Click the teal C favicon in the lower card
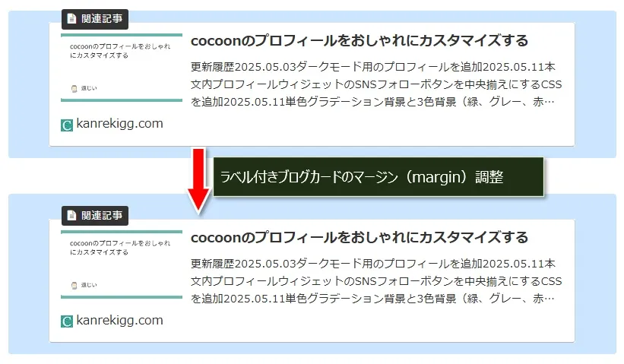 tap(67, 321)
